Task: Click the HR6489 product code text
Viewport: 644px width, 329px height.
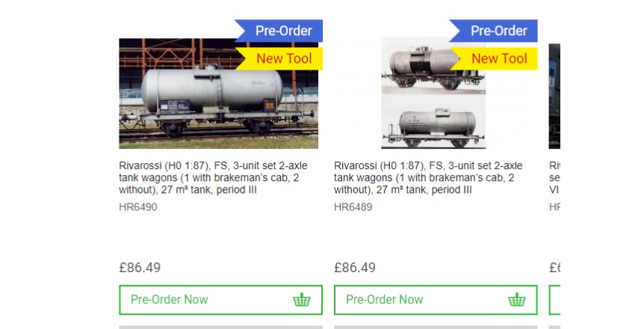Action: pos(353,207)
